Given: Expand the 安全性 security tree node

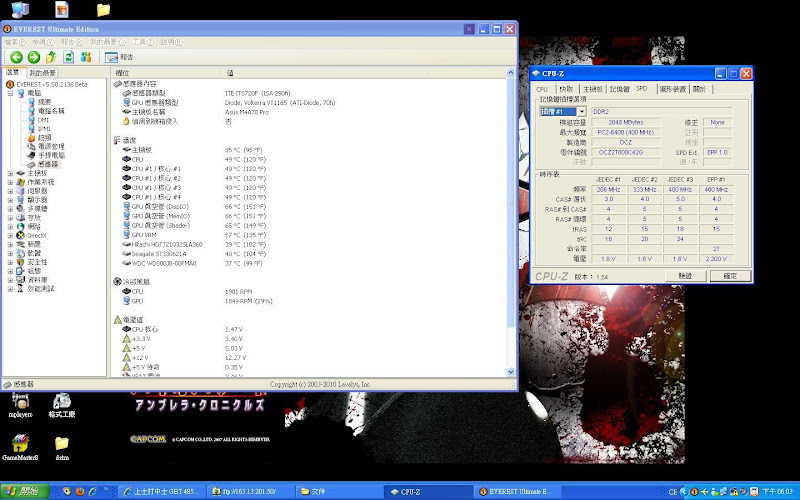Looking at the screenshot, I should (10, 262).
